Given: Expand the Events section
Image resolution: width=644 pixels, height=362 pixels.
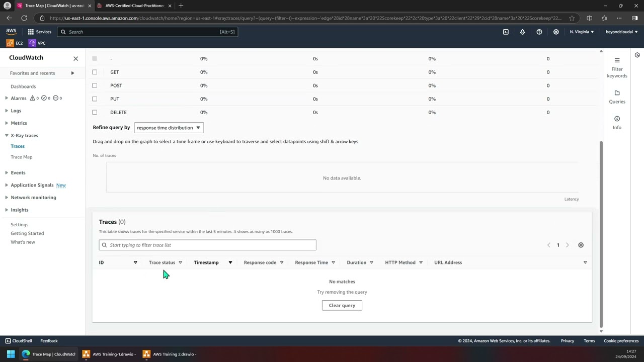Looking at the screenshot, I should (x=7, y=172).
